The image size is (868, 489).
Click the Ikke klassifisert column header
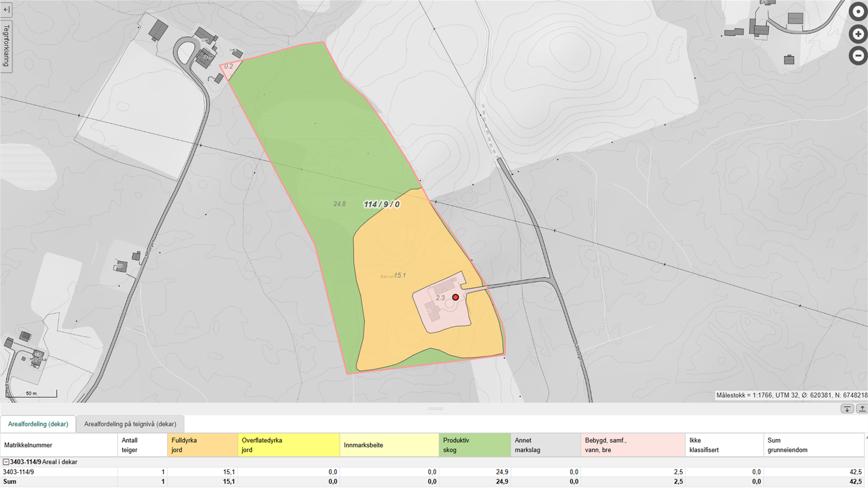tap(724, 445)
